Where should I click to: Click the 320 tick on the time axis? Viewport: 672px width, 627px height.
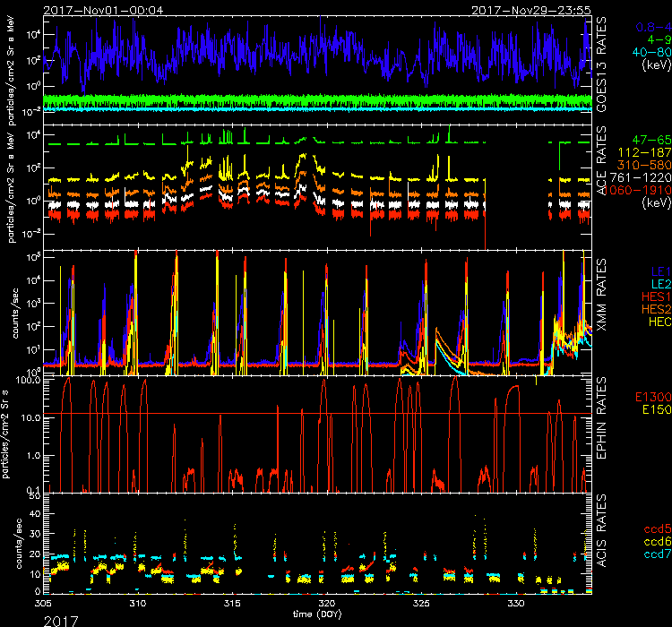coord(327,606)
